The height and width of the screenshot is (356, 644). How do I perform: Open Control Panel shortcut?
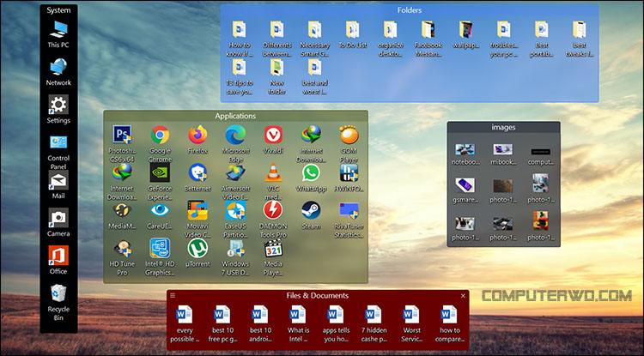click(58, 142)
